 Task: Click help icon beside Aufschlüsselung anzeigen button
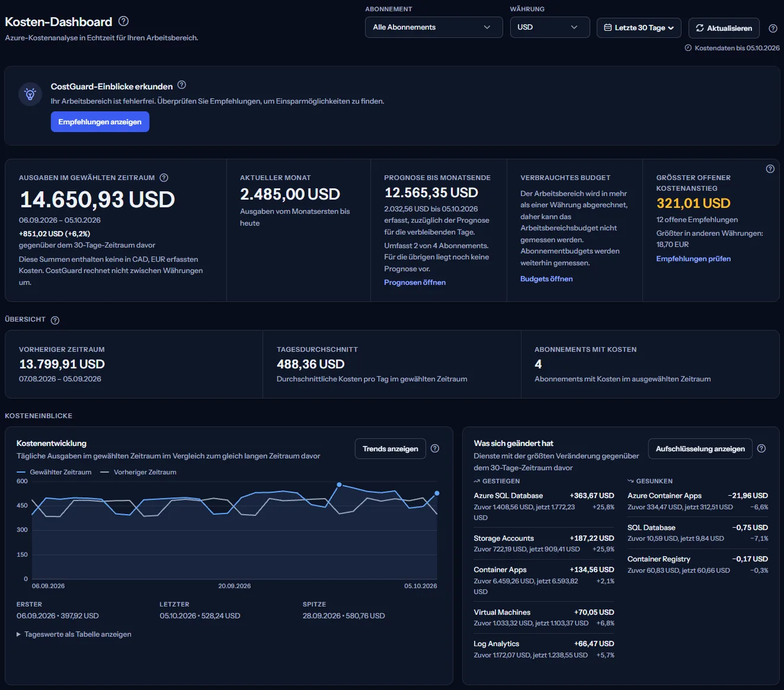[x=761, y=448]
